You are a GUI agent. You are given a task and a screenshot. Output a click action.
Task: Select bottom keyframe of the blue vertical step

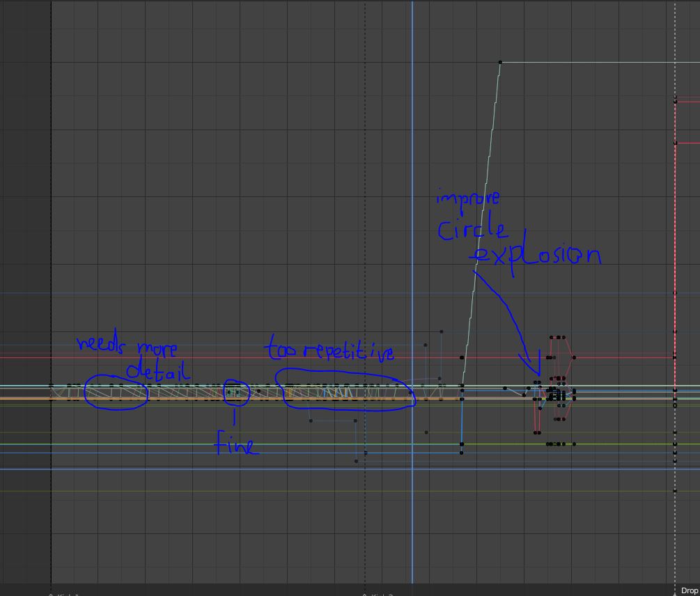pos(462,453)
